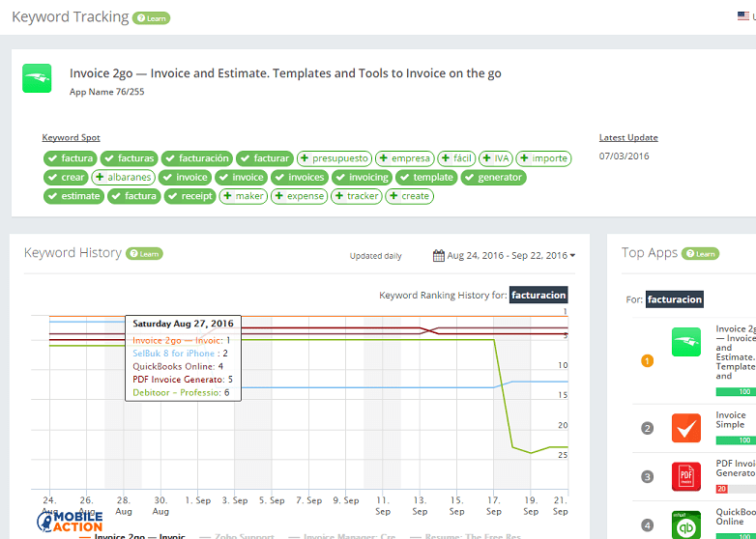Click the 'facturacion' label in Top Apps
The width and height of the screenshot is (756, 539).
[675, 299]
